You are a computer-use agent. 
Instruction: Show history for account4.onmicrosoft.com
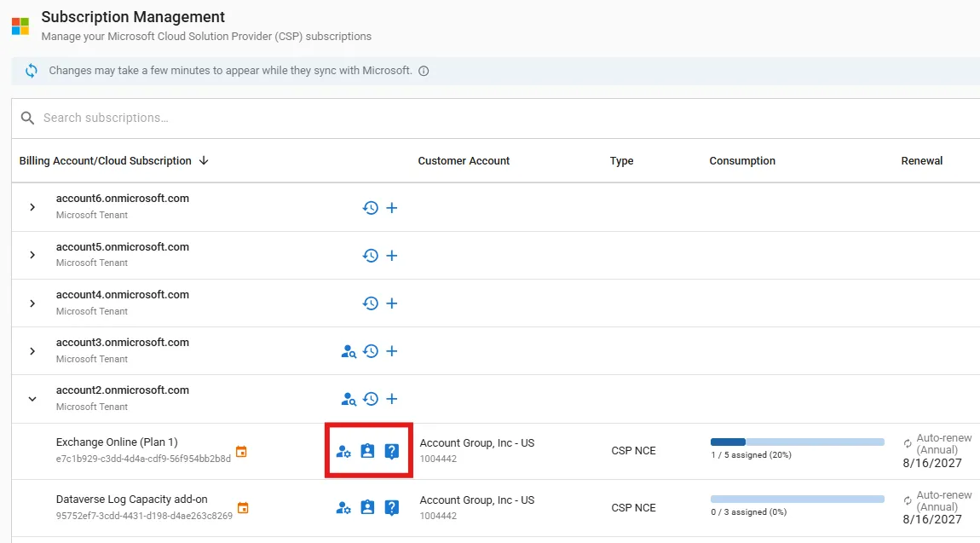click(x=371, y=303)
